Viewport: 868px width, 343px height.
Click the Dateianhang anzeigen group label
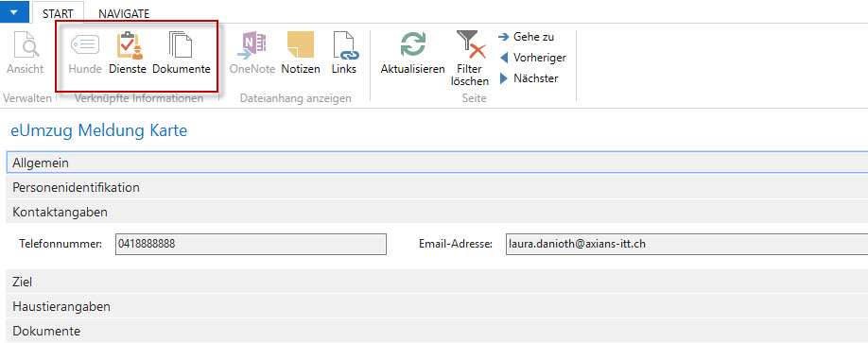[x=296, y=98]
